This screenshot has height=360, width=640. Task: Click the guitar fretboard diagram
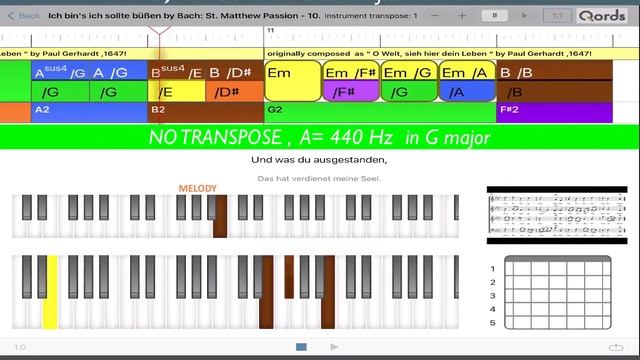tap(558, 292)
